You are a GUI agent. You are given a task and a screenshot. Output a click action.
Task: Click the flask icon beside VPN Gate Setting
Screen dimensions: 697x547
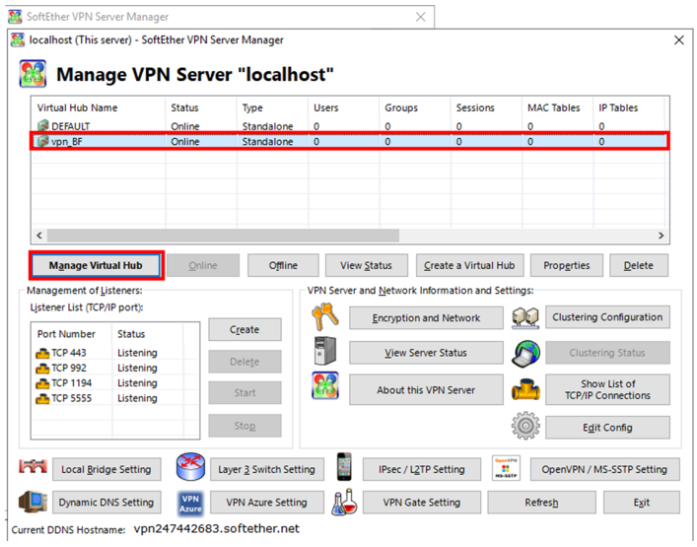(x=345, y=502)
